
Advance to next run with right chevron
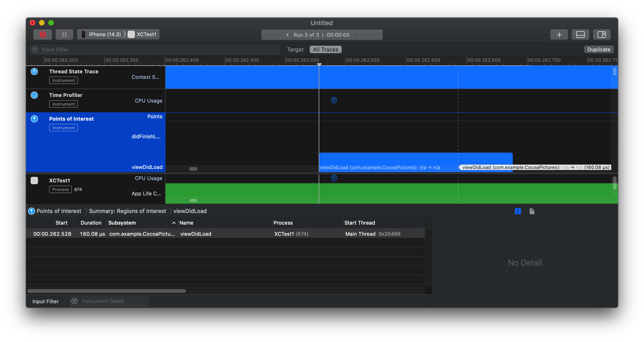357,35
